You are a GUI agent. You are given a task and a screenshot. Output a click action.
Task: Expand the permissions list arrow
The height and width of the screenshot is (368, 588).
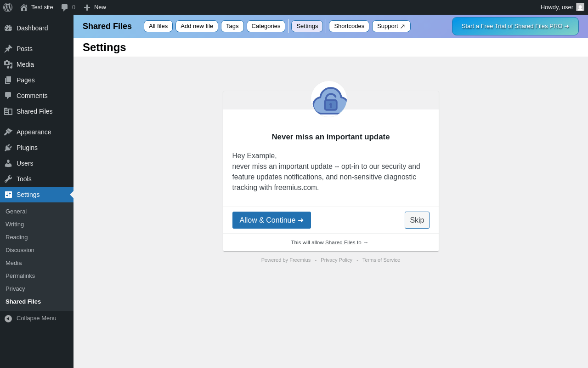point(366,242)
